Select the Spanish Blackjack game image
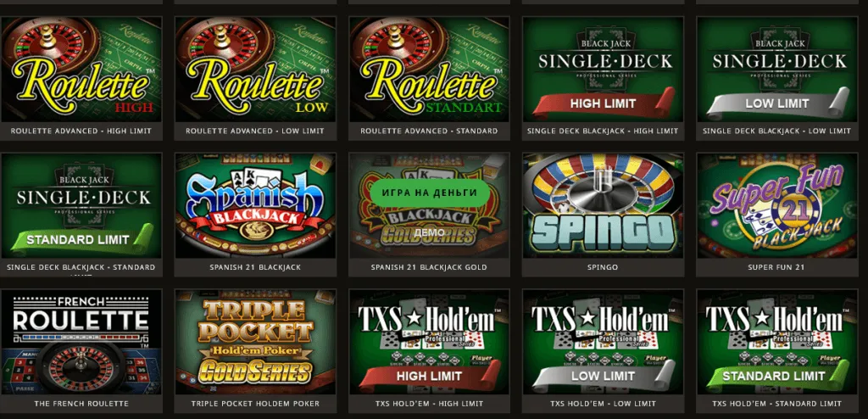Image resolution: width=868 pixels, height=419 pixels. point(255,205)
